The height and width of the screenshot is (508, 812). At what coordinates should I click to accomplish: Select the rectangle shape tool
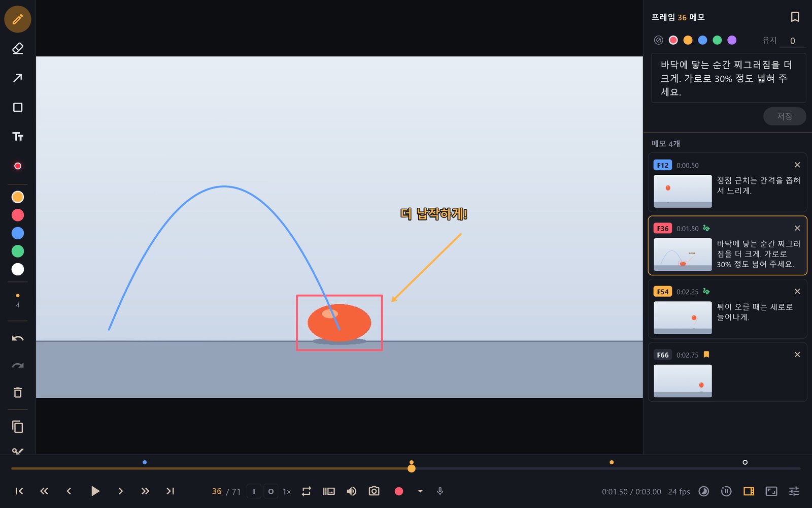click(18, 107)
